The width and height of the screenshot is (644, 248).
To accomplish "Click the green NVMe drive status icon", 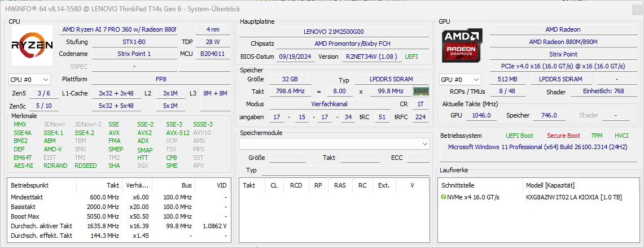I will tap(443, 197).
